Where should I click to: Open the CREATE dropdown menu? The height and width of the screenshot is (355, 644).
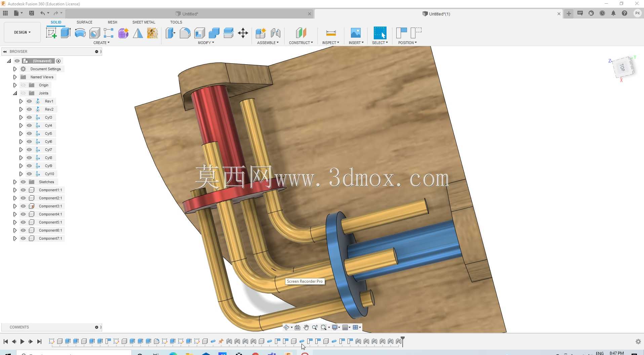click(102, 43)
